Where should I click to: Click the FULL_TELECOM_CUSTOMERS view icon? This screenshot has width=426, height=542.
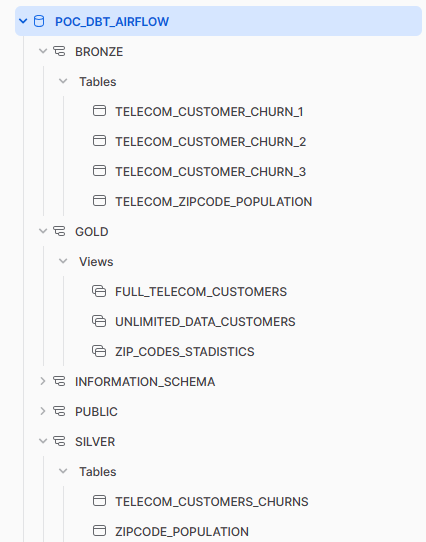[x=99, y=291]
